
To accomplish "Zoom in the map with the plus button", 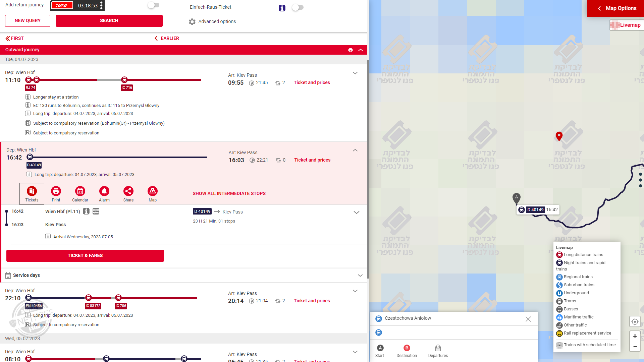I will [635, 336].
